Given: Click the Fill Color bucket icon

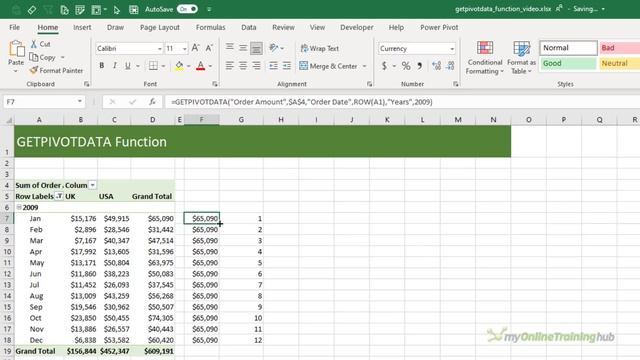Looking at the screenshot, I should tap(179, 66).
